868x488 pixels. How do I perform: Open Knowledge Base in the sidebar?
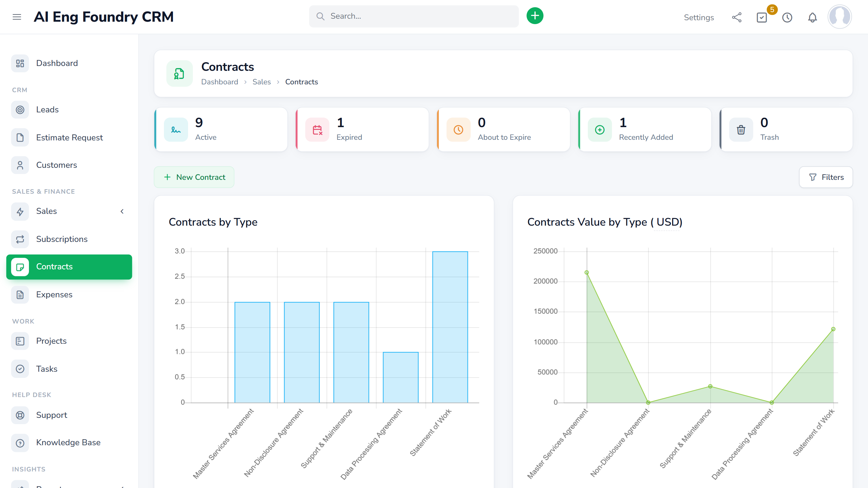(69, 443)
